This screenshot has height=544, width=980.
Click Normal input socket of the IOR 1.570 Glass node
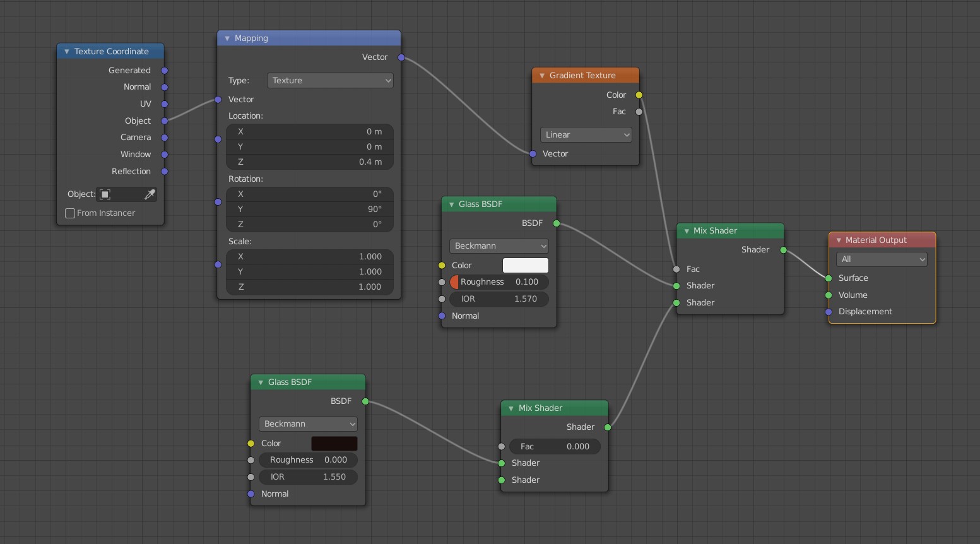442,316
